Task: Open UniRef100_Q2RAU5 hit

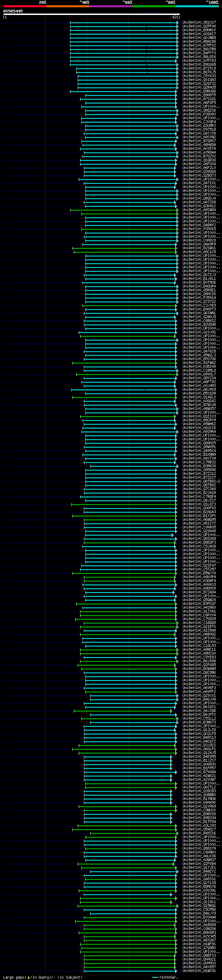Action: click(x=199, y=88)
